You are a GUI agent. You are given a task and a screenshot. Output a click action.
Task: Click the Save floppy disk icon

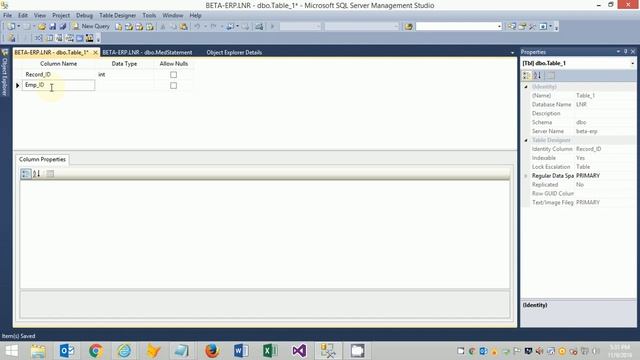coord(52,27)
